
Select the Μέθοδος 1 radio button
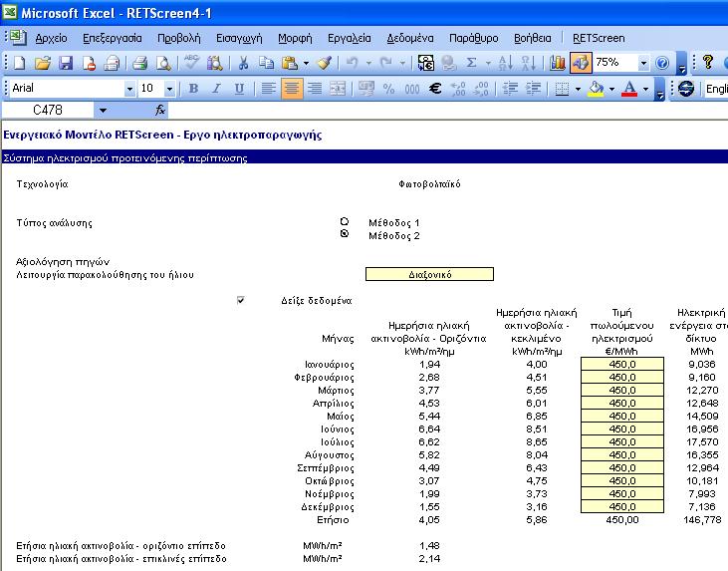pos(345,221)
